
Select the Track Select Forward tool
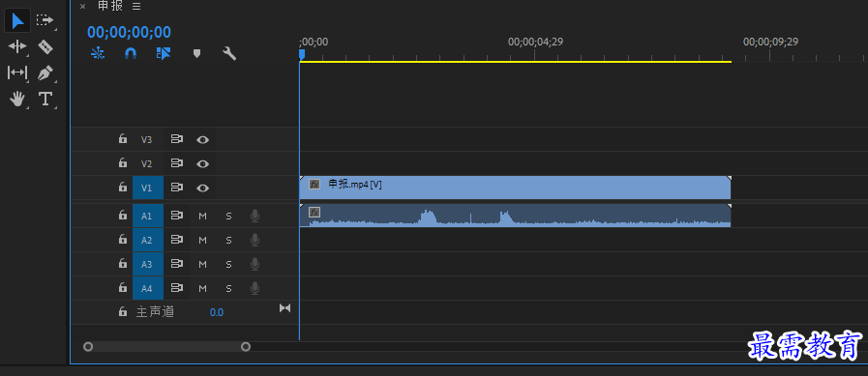[45, 20]
